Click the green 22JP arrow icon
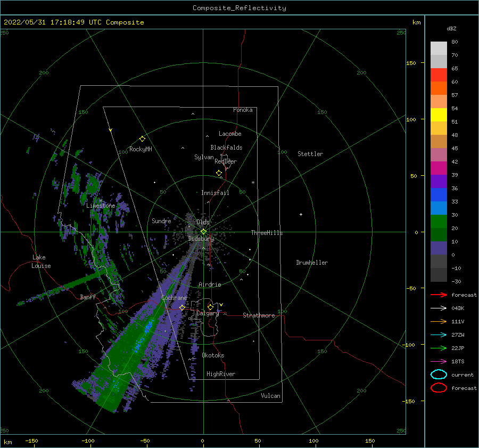The image size is (479, 448). [x=439, y=348]
